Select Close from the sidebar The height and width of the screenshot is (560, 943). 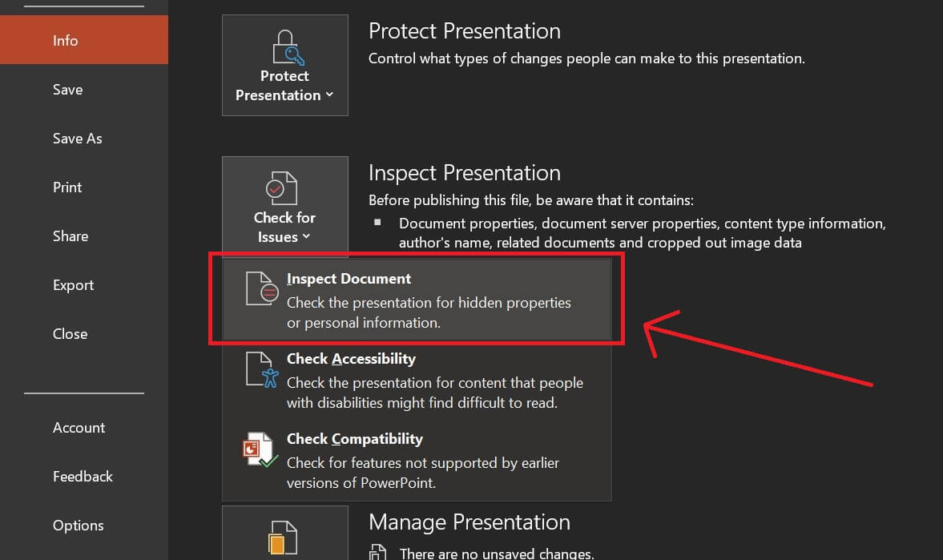(x=70, y=333)
